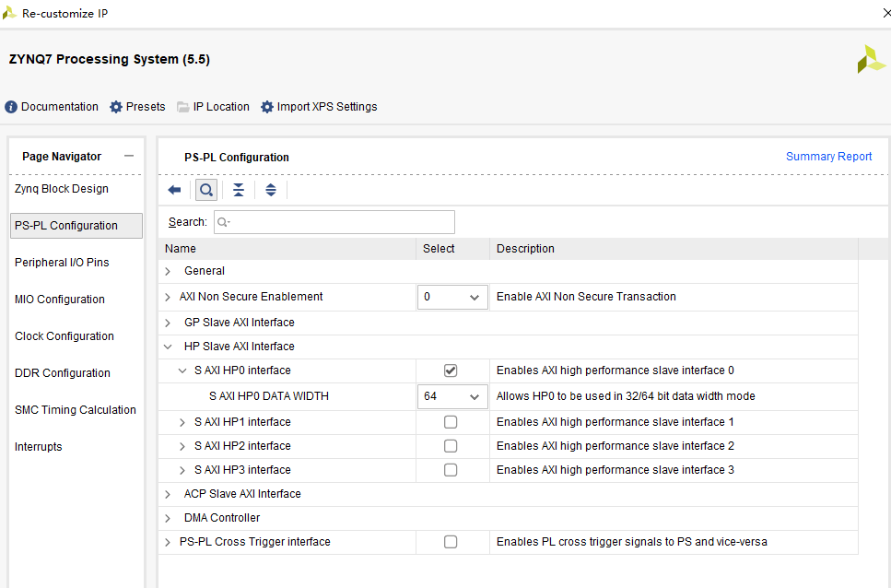Click the back arrow toolbar icon
Screen dimensions: 891x588
[174, 190]
